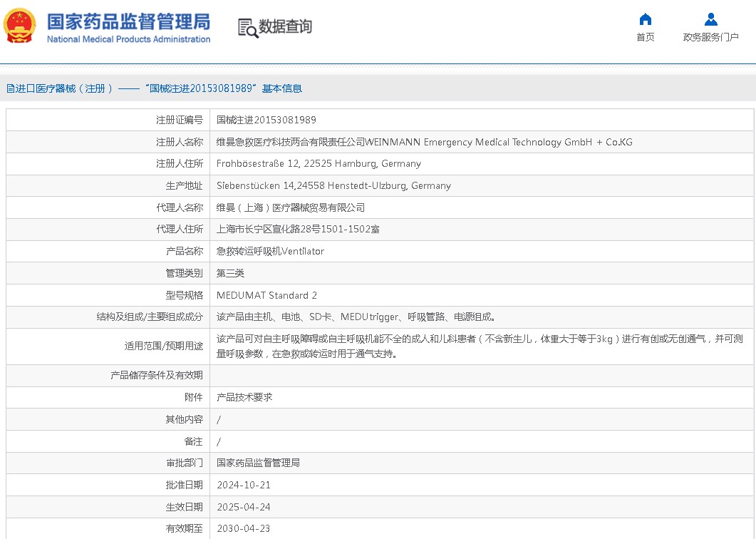Click the 型号规格 row label

pyautogui.click(x=184, y=295)
